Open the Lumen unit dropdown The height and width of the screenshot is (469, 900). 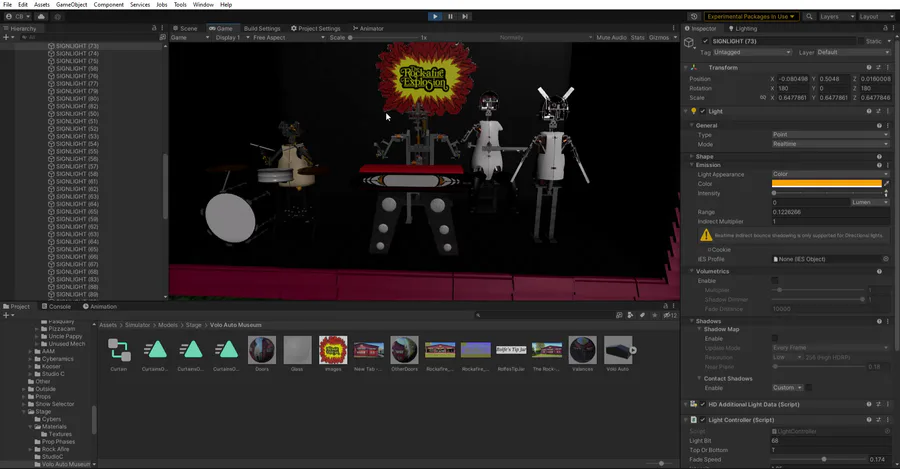pos(870,202)
